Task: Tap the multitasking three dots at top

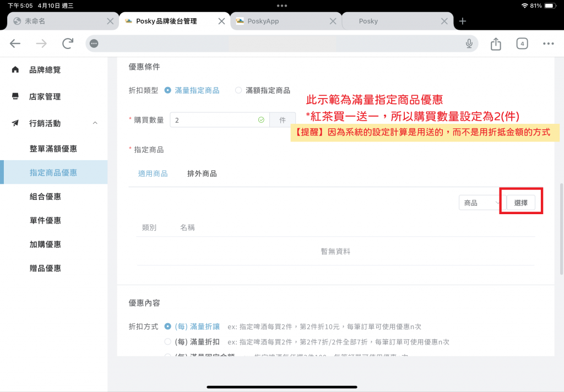Action: (282, 6)
